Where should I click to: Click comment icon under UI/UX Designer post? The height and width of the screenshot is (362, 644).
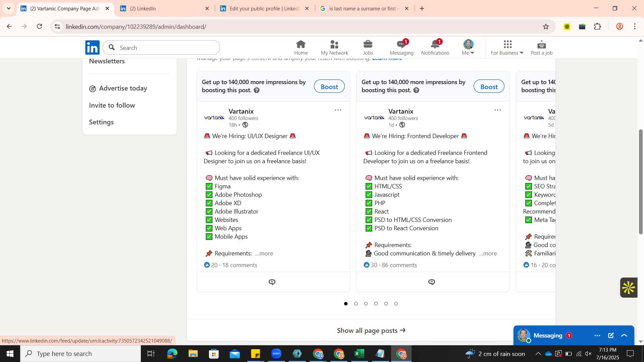(272, 282)
